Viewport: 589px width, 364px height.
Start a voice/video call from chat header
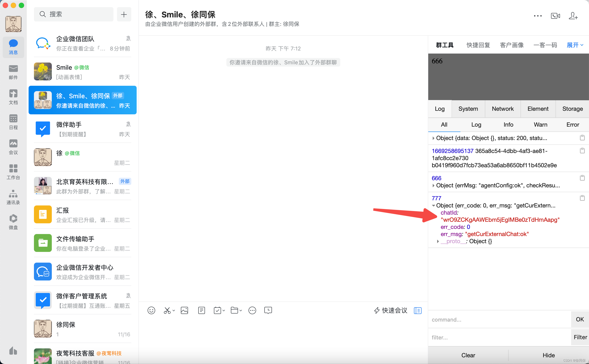(555, 16)
